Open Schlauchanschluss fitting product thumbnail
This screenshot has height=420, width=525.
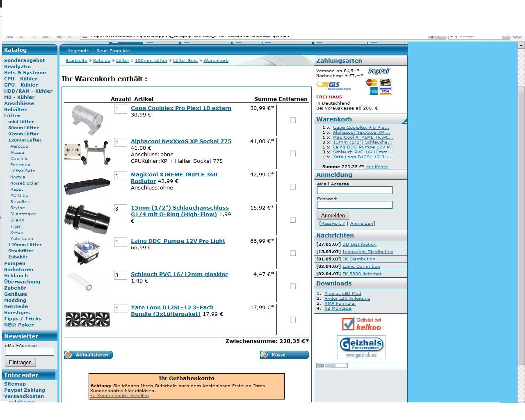87,219
